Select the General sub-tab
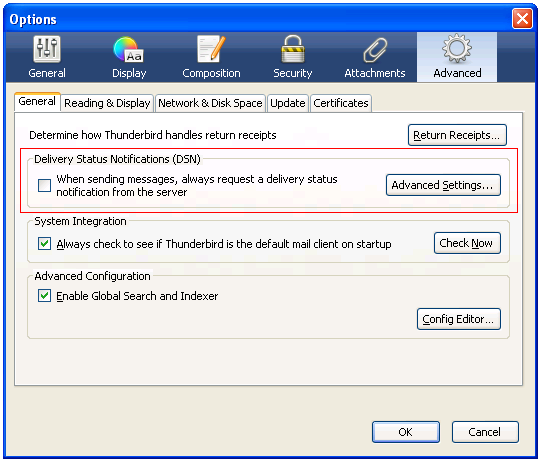 click(37, 102)
